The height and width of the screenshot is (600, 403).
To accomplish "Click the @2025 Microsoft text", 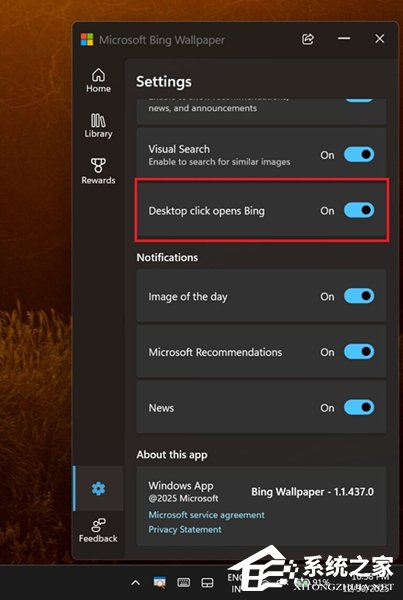I will click(183, 499).
